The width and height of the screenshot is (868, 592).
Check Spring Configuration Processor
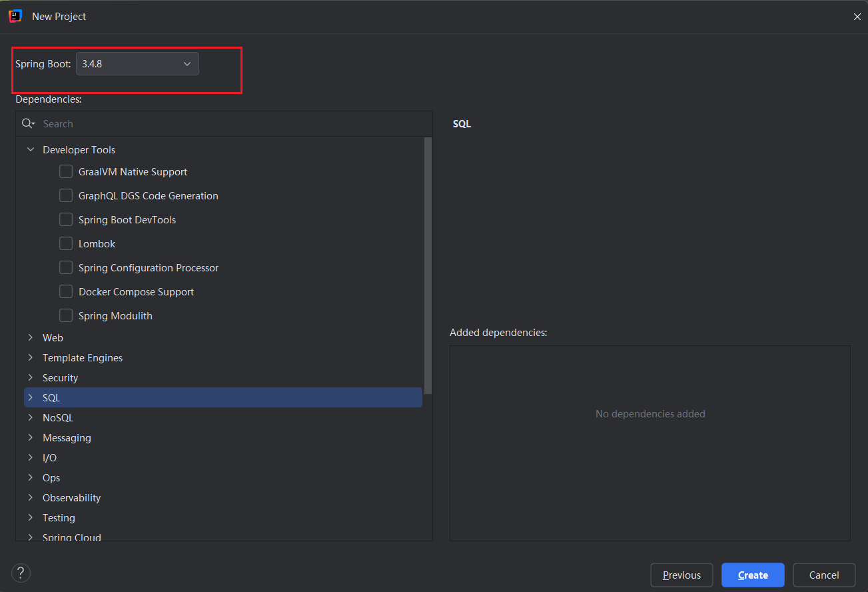[x=66, y=267]
